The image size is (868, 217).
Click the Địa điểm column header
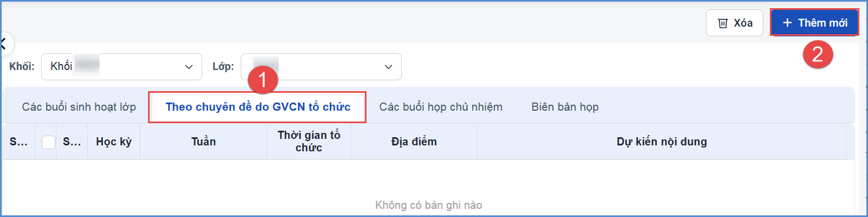(x=414, y=142)
